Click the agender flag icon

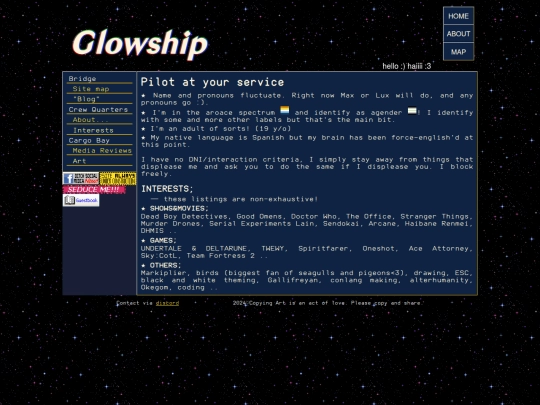pyautogui.click(x=412, y=111)
